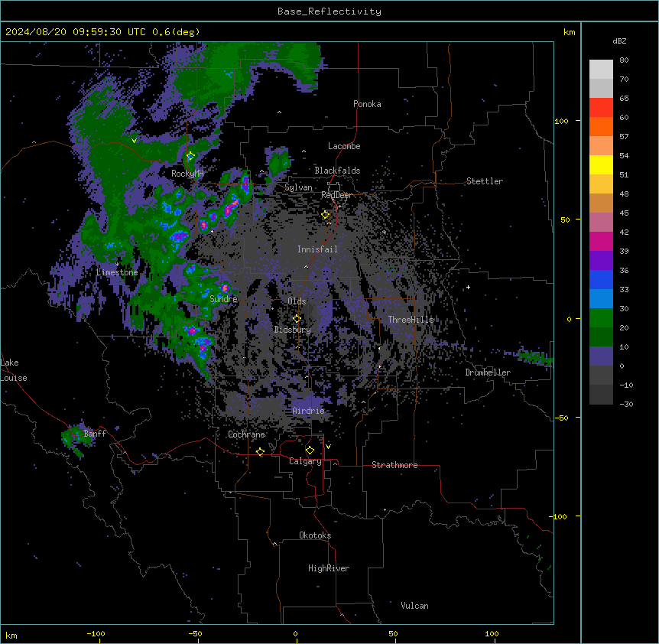This screenshot has width=659, height=644.
Task: Click the Innisfail city label
Action: (317, 249)
